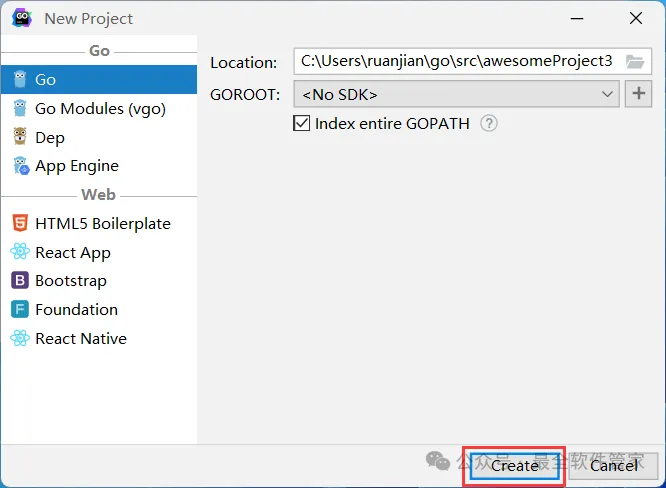Click the Dep brown gopher icon
This screenshot has width=666, height=488.
(20, 136)
